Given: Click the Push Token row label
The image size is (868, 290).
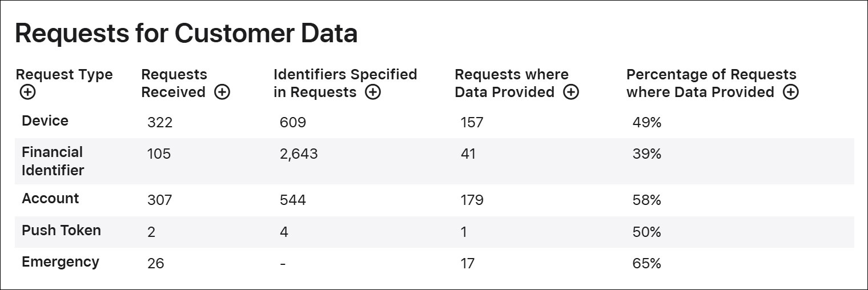Looking at the screenshot, I should pyautogui.click(x=61, y=231).
